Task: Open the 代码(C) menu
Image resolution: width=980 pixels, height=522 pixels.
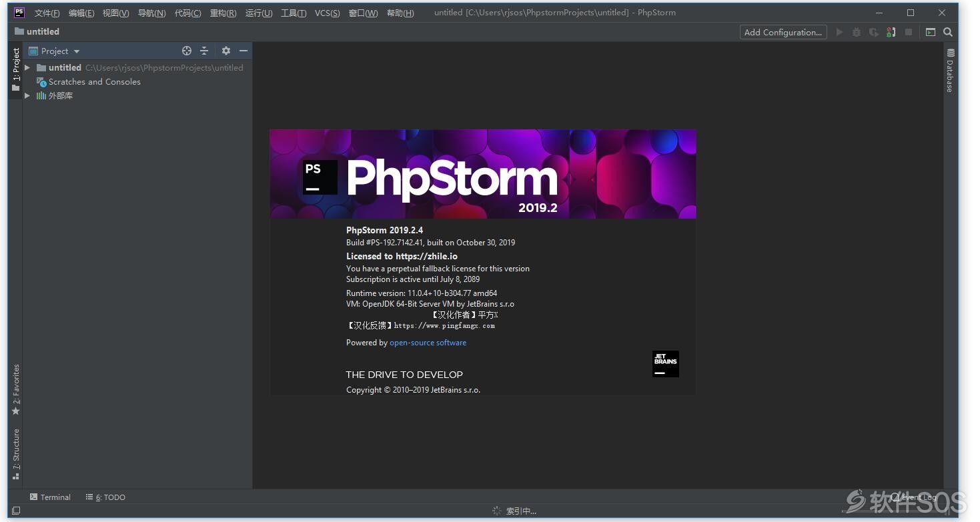Action: pos(187,13)
